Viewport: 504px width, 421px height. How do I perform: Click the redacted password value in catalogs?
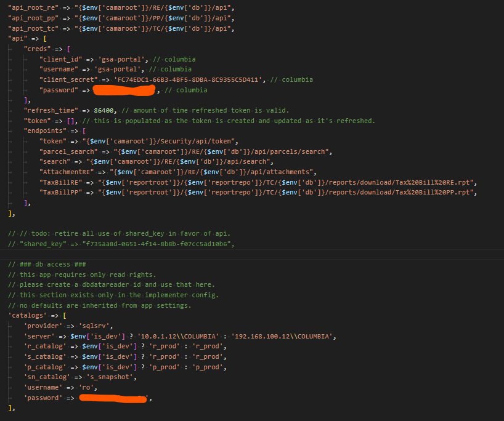tap(114, 398)
